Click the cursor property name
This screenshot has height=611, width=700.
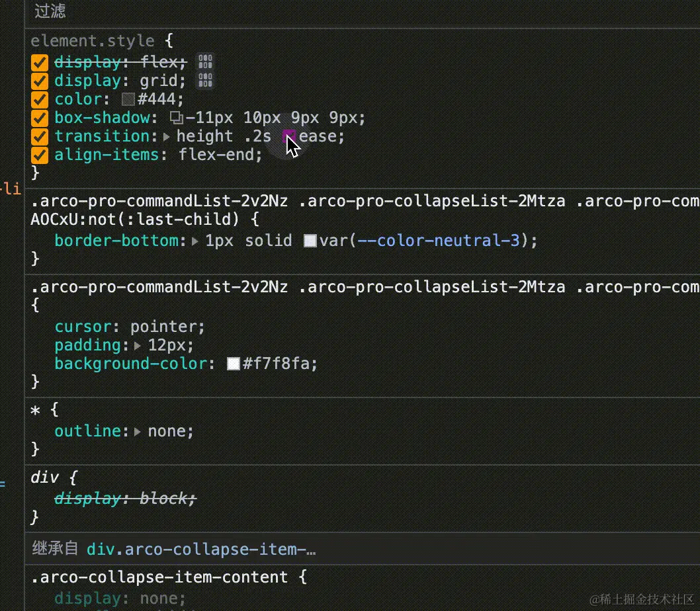(83, 327)
